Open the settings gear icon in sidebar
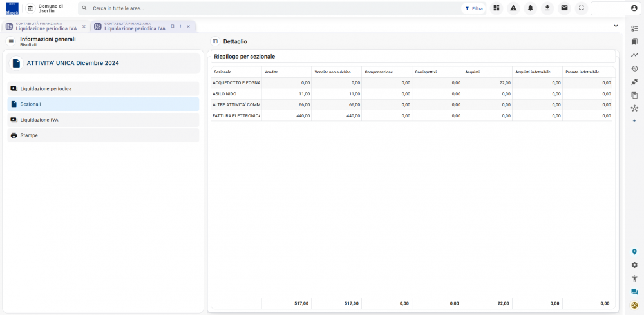 (x=634, y=265)
